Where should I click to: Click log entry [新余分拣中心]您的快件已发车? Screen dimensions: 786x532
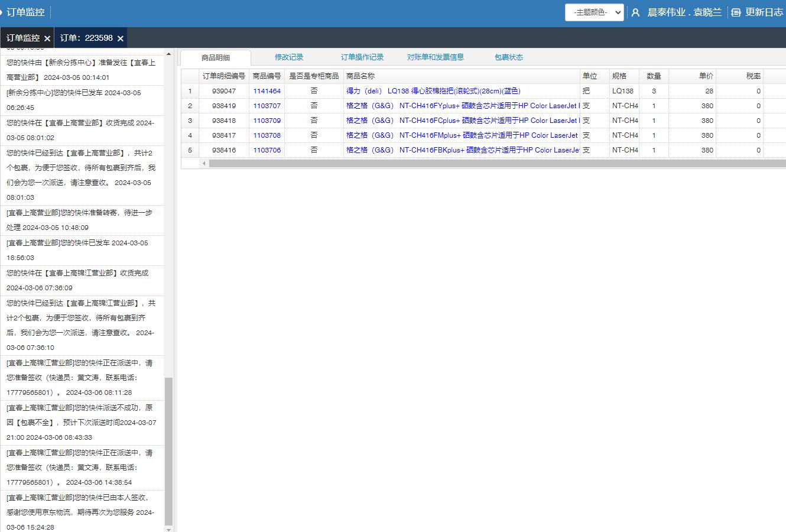click(82, 100)
